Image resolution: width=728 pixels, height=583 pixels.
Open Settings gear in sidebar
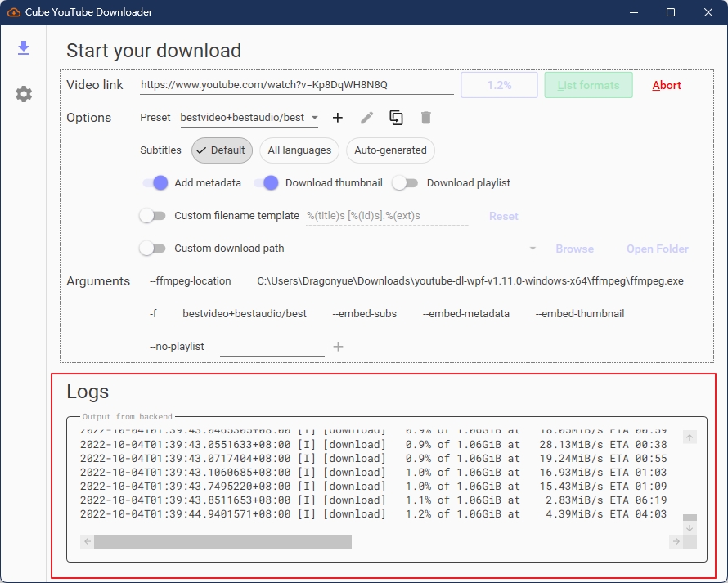click(24, 94)
